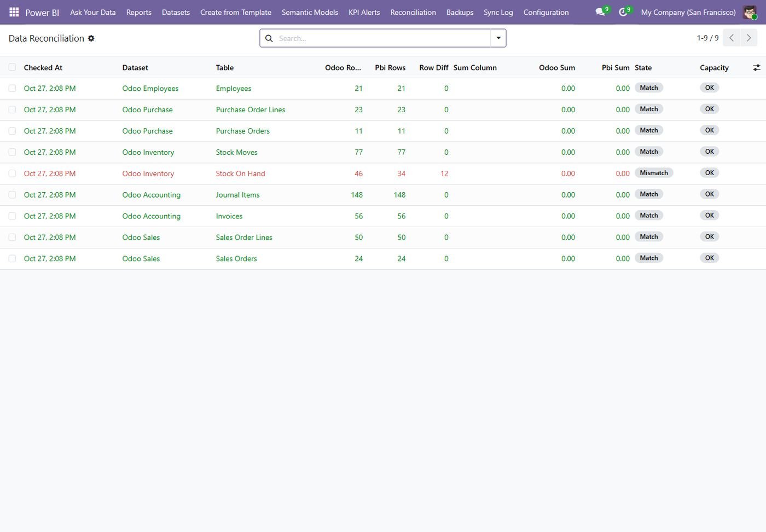The image size is (766, 532).
Task: Open the Datasets menu
Action: [176, 12]
